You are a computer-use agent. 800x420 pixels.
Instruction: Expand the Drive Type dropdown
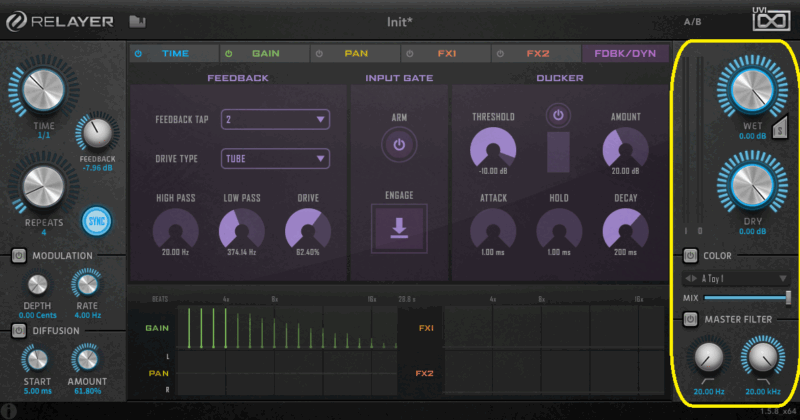pyautogui.click(x=275, y=158)
